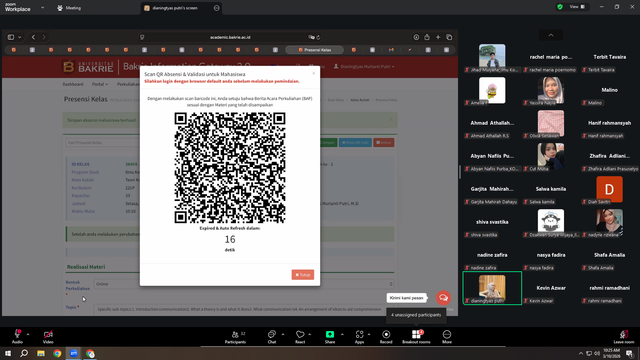This screenshot has width=640, height=360.
Task: Show hidden tray icons chevron
Action: 581,353
